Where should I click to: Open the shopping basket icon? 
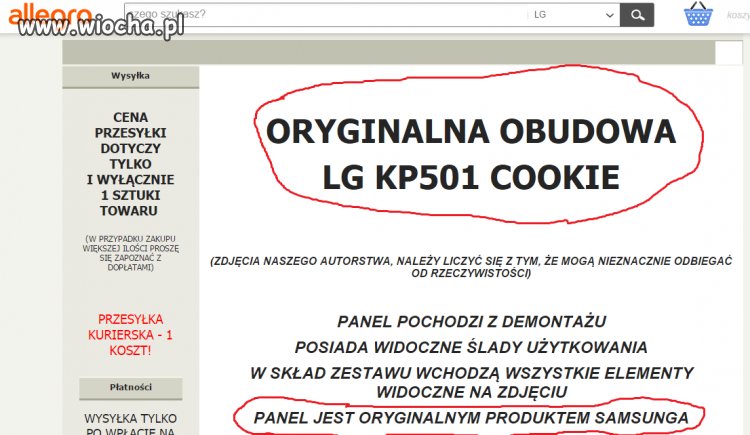698,14
